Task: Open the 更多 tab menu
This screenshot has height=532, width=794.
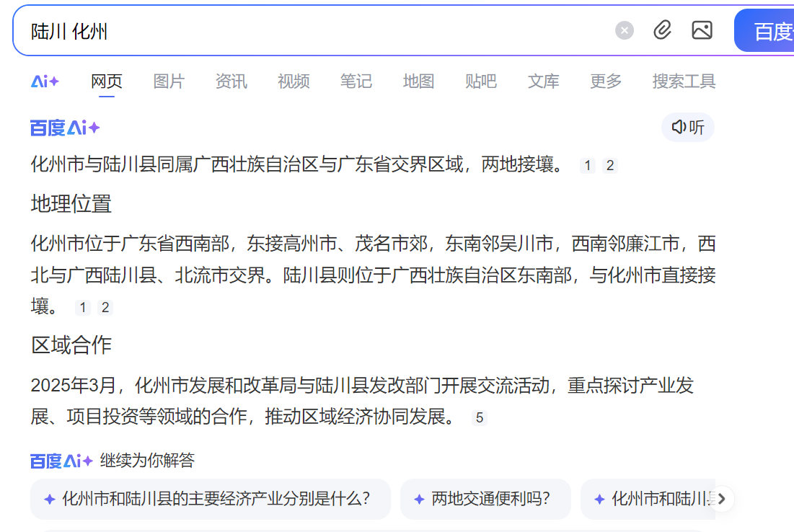Action: click(605, 81)
